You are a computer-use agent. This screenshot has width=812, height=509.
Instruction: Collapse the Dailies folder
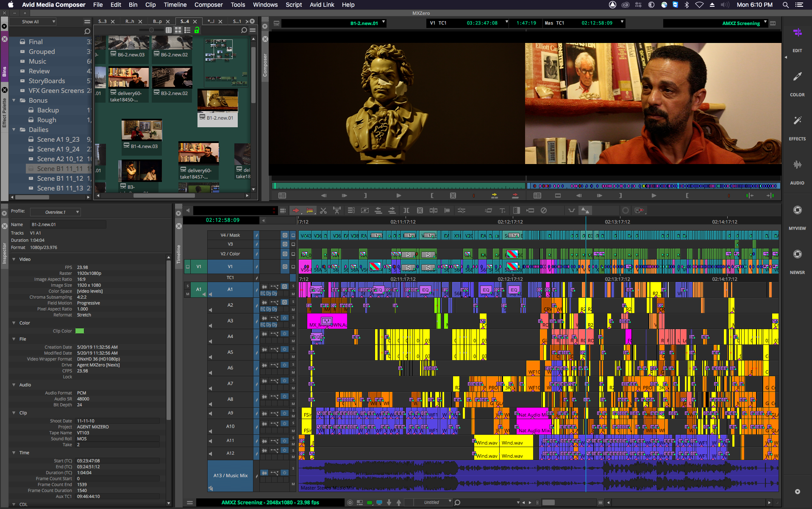[14, 130]
